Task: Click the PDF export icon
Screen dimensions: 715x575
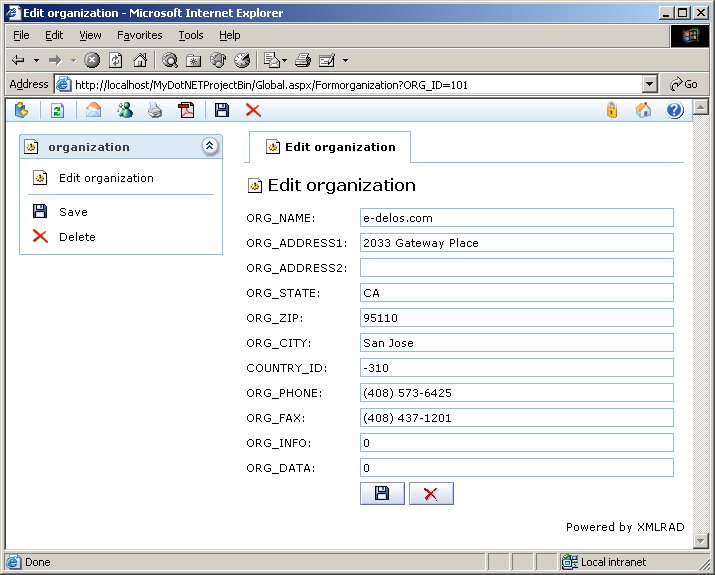Action: point(186,111)
